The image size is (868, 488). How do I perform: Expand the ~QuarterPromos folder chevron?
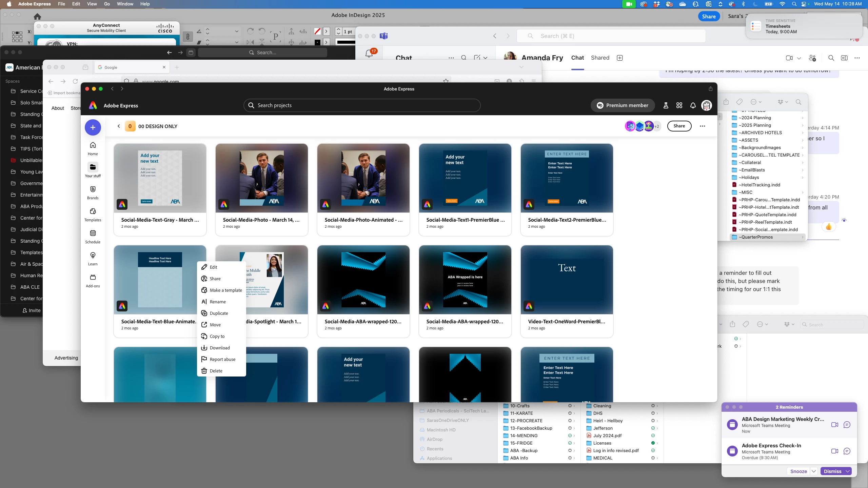(803, 237)
